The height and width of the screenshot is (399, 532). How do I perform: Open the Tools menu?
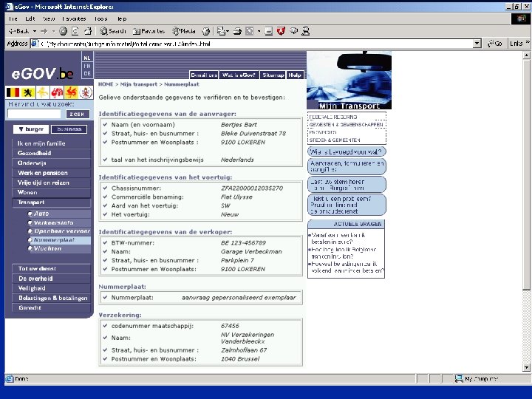[x=100, y=18]
